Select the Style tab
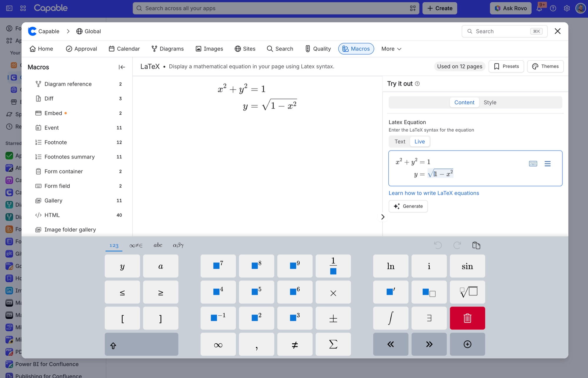The width and height of the screenshot is (588, 378). tap(490, 102)
